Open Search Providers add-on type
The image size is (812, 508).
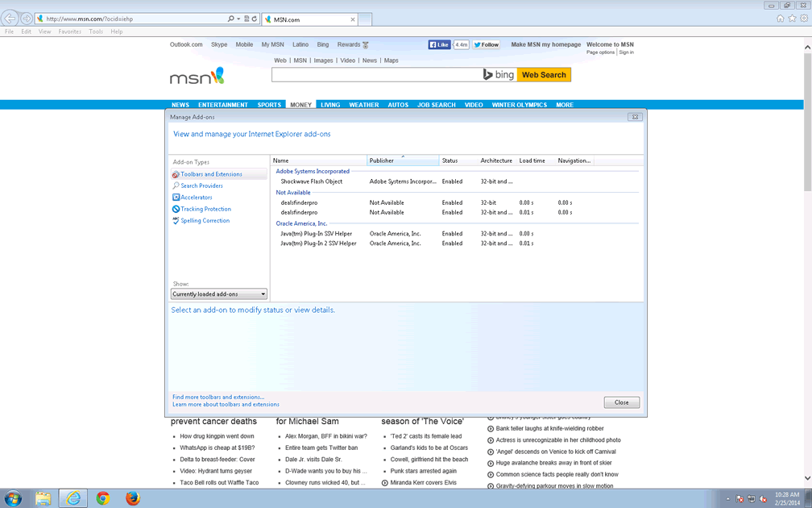[201, 185]
